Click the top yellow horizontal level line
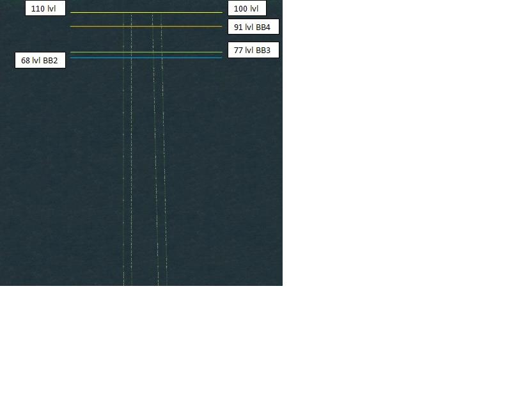 146,13
